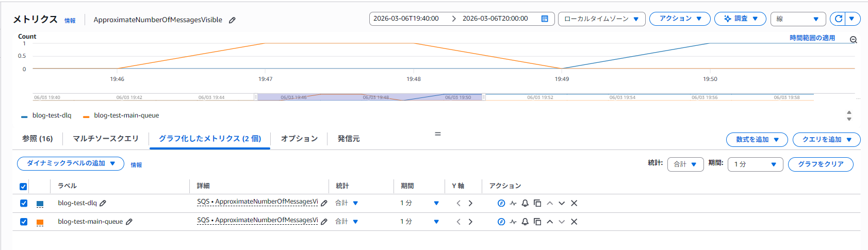
Task: Remove the blog-test-dlq metric with X icon
Action: [574, 203]
